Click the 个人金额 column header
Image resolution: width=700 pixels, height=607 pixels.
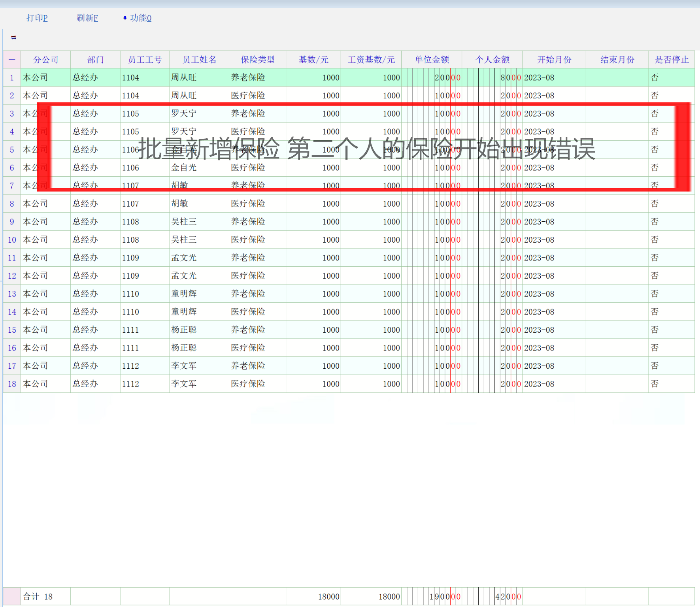coord(492,60)
